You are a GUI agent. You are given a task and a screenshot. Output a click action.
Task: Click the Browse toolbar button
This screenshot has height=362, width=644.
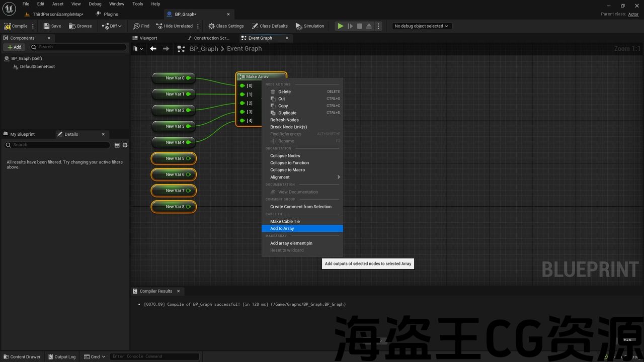[80, 26]
